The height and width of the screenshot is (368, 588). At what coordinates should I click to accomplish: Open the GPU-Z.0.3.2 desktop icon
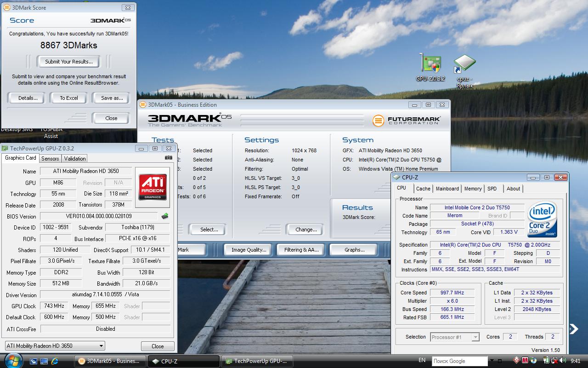tap(430, 68)
